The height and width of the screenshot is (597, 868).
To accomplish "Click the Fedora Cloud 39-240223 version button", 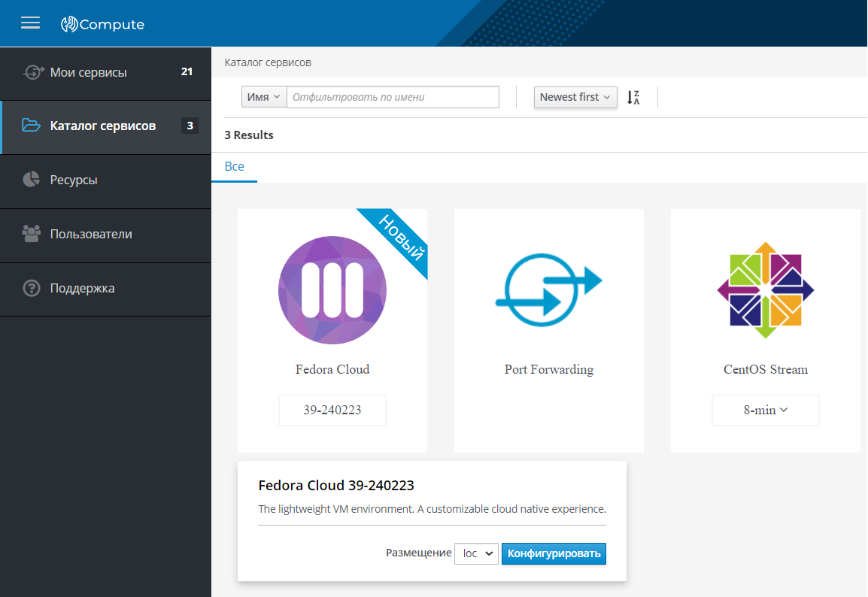I will [332, 411].
